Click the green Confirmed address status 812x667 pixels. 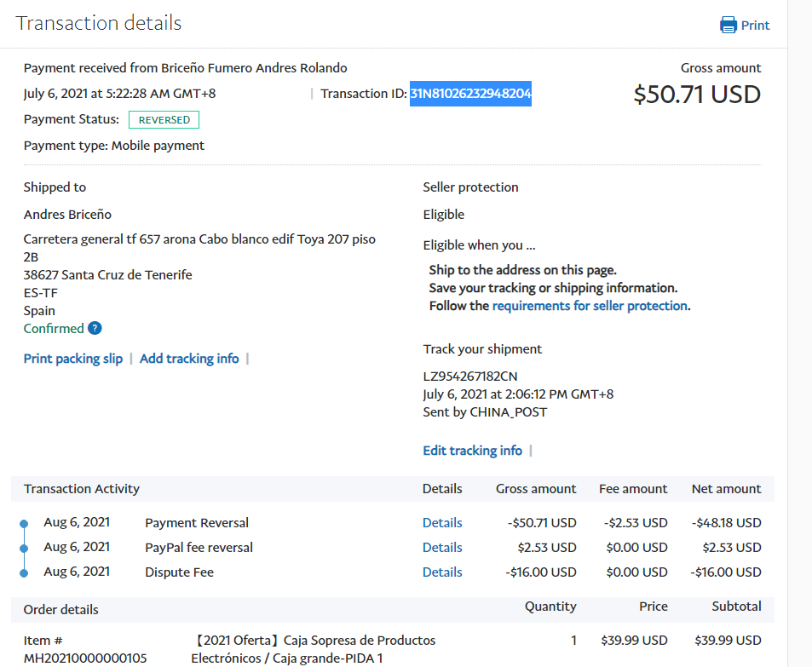click(54, 328)
